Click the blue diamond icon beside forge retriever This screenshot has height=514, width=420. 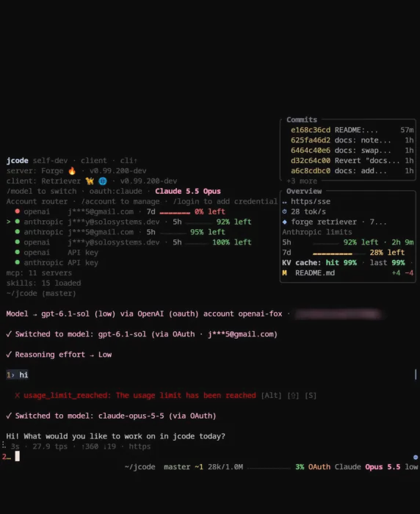[x=285, y=222]
